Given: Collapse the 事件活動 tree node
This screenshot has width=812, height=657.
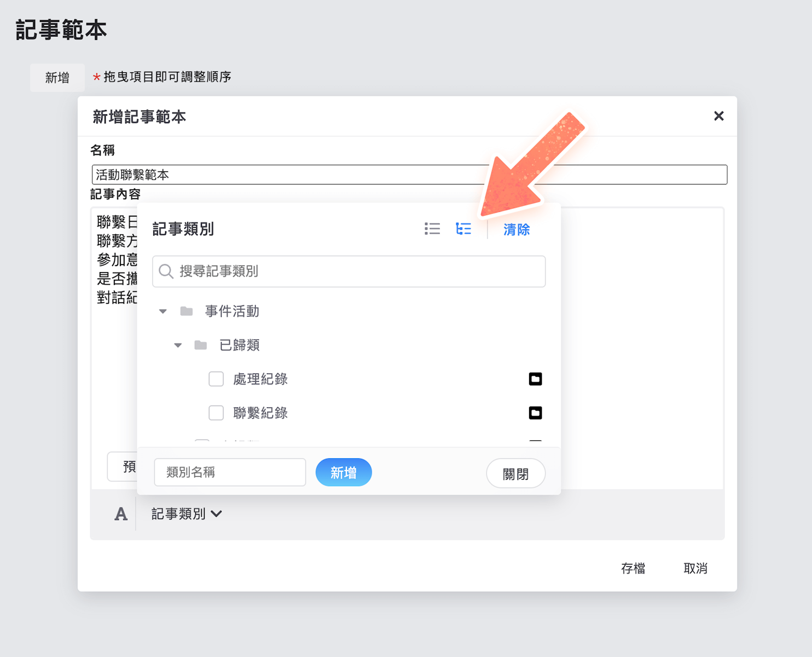Looking at the screenshot, I should pos(163,312).
